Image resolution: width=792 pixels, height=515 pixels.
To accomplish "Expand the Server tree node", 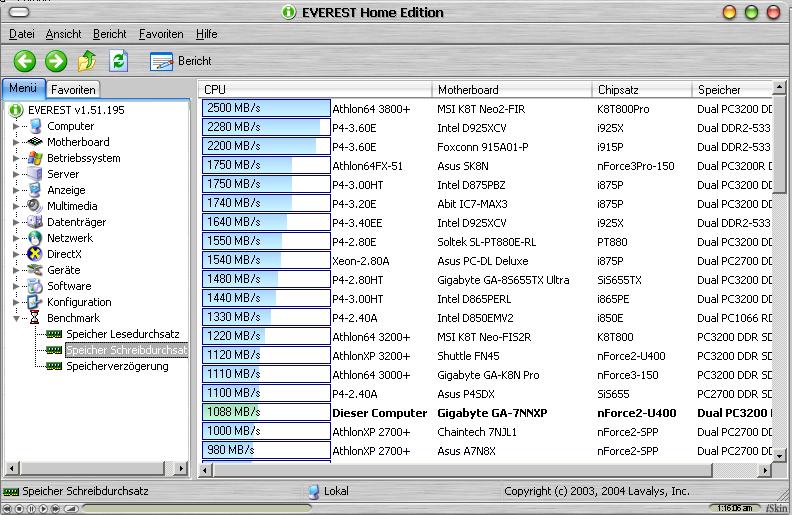I will click(x=16, y=174).
